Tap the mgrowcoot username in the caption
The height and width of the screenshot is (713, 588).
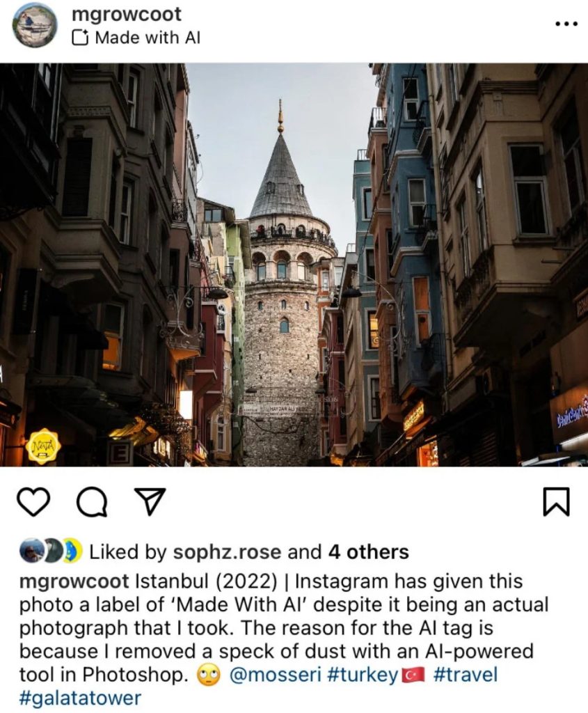pyautogui.click(x=74, y=581)
